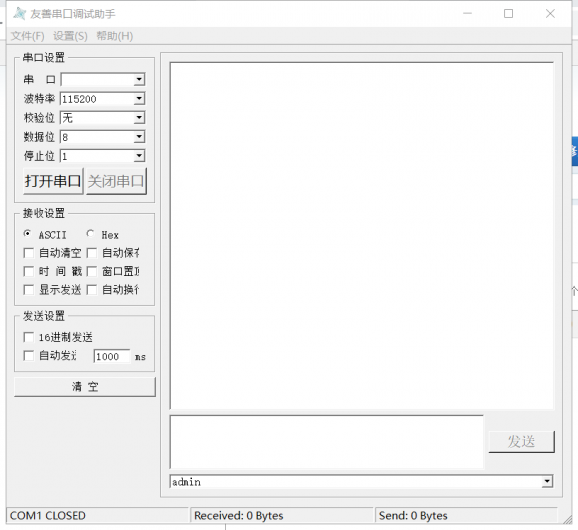Image resolution: width=578 pixels, height=530 pixels.
Task: Enable the 自动换行 checkbox
Action: pos(91,290)
